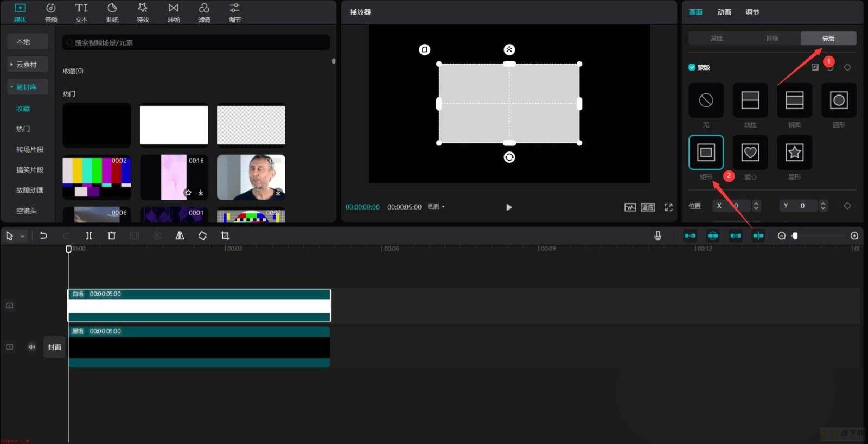Open the 滤镜 filters tab
868x444 pixels.
tap(204, 12)
